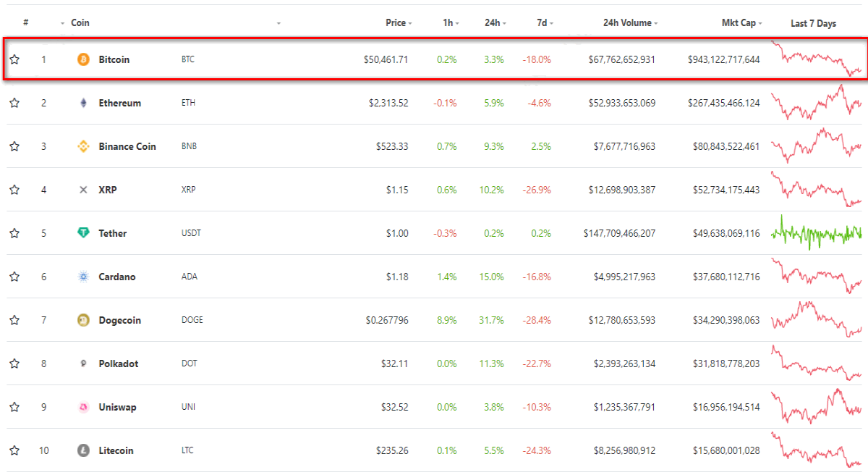Select Polkadot market cap $31,818,778,203
Image resolution: width=868 pixels, height=475 pixels.
(x=726, y=363)
